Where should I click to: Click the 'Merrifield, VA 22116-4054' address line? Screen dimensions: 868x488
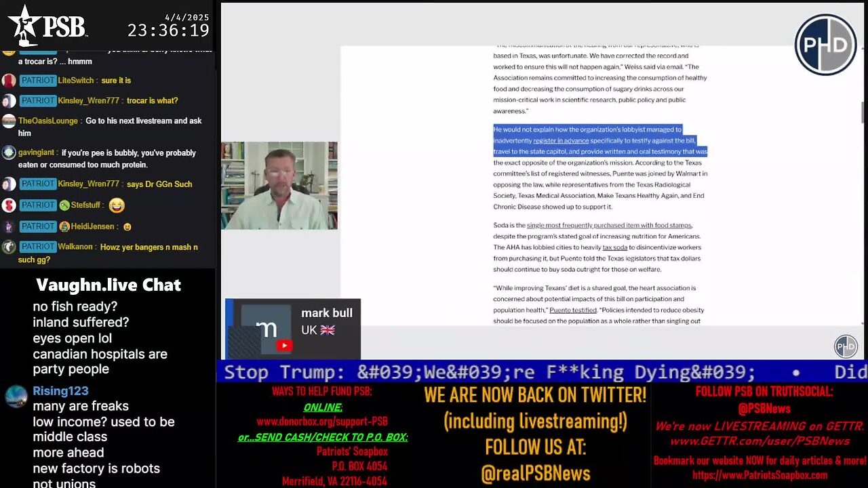(334, 481)
